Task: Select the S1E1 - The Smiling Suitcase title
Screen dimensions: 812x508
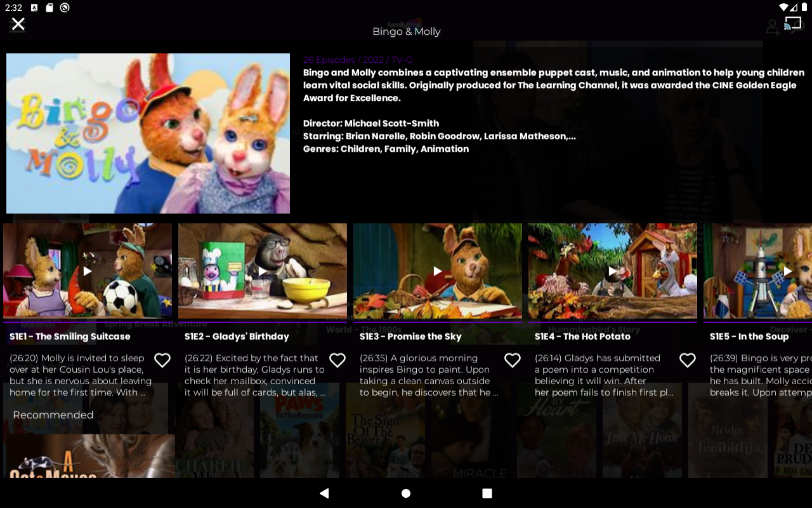Action: pyautogui.click(x=70, y=337)
